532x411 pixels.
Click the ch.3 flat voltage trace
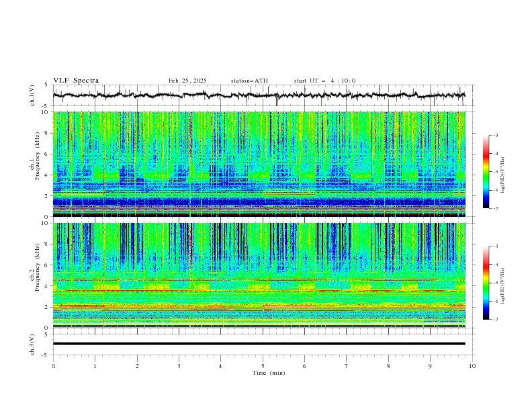coord(259,344)
